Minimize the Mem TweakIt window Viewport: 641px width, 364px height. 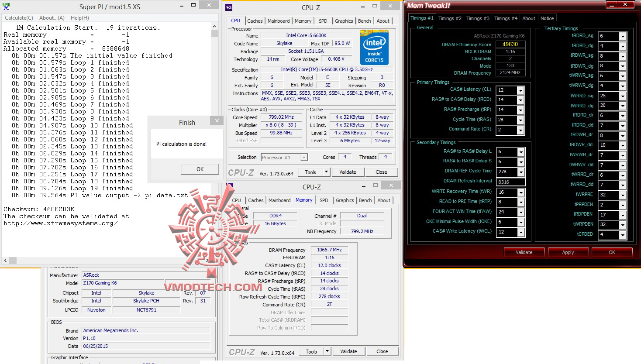(x=612, y=4)
